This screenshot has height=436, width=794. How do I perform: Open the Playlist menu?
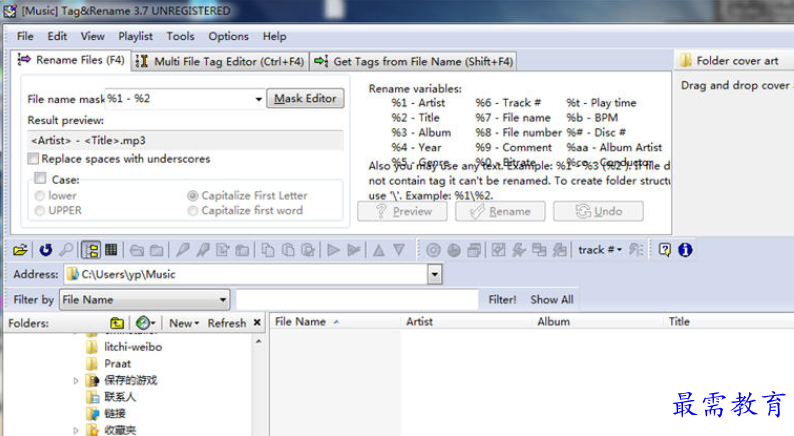136,36
